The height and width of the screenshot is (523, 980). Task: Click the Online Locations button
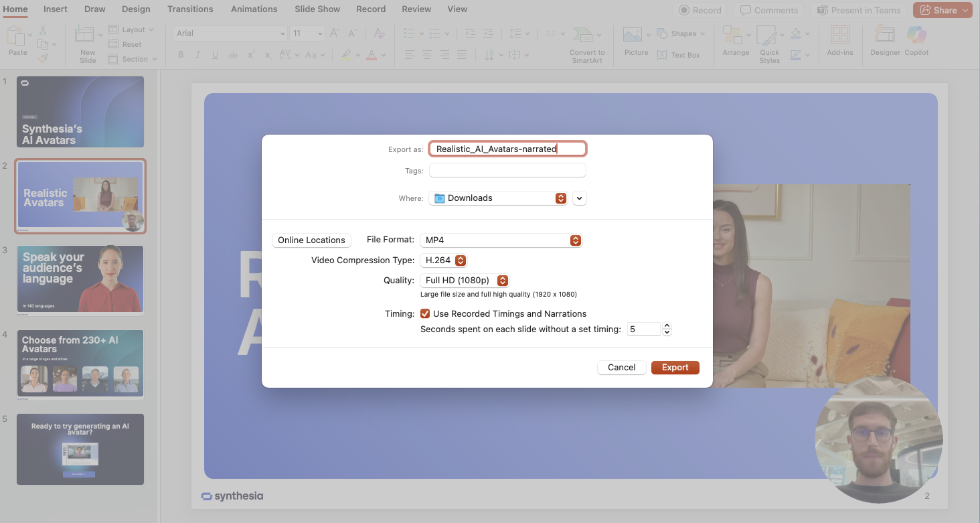(x=311, y=240)
